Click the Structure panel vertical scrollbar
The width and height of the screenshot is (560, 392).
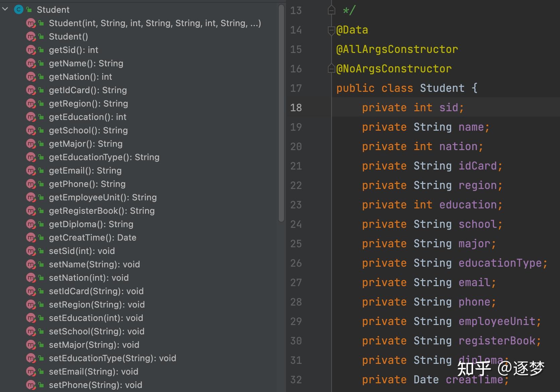281,113
